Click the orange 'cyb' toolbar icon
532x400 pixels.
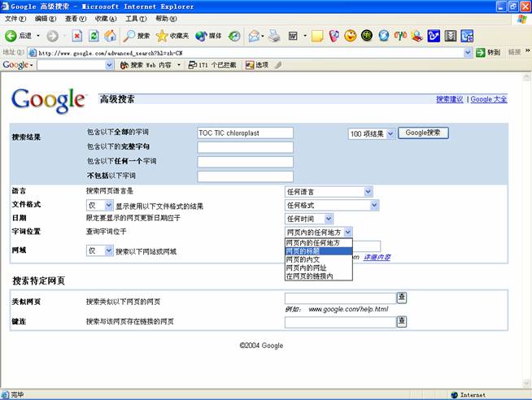tap(400, 36)
